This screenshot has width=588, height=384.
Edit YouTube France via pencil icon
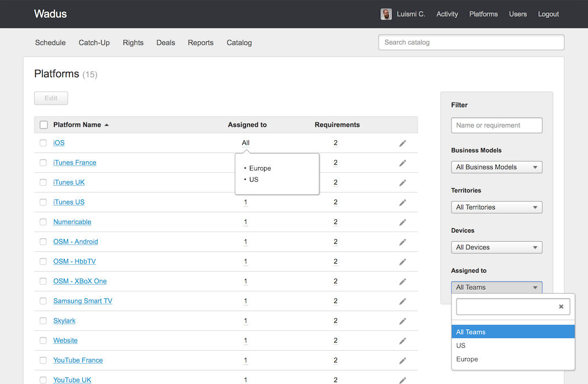[402, 361]
